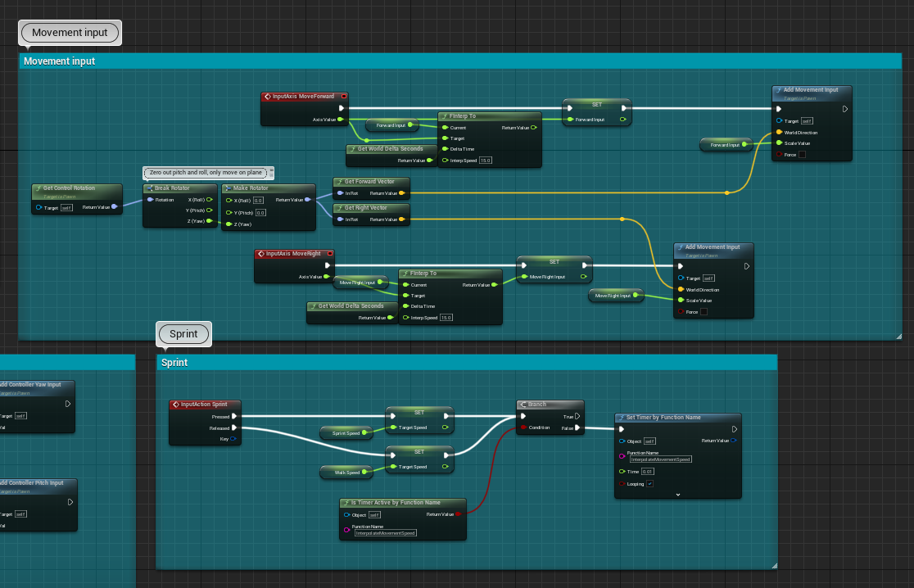Select the Forward Input getter near Add Movement Input
The image size is (914, 588).
coord(726,144)
